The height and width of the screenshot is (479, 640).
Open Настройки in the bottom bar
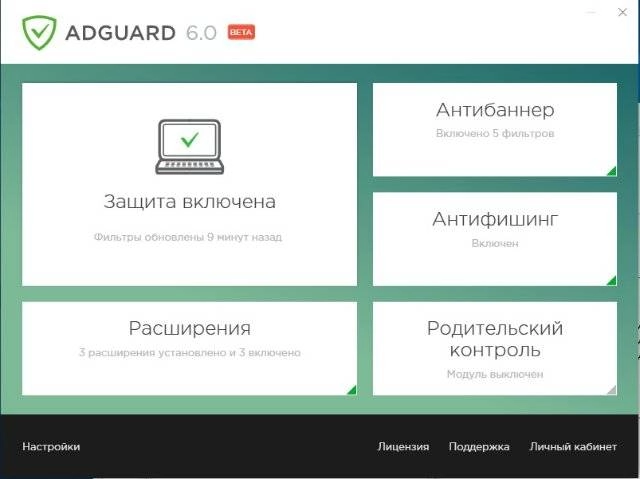coord(51,447)
